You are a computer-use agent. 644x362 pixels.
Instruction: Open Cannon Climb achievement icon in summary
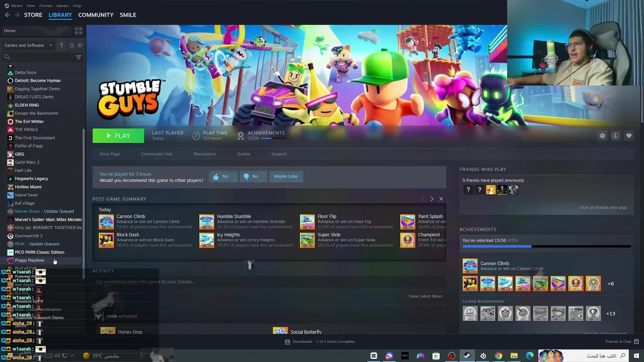click(x=106, y=222)
